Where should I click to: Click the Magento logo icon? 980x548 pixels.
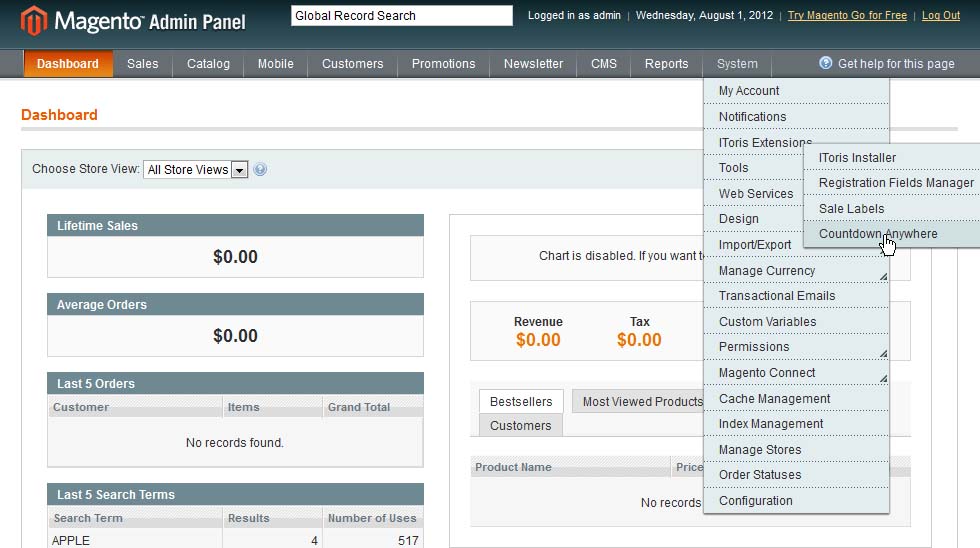(34, 20)
